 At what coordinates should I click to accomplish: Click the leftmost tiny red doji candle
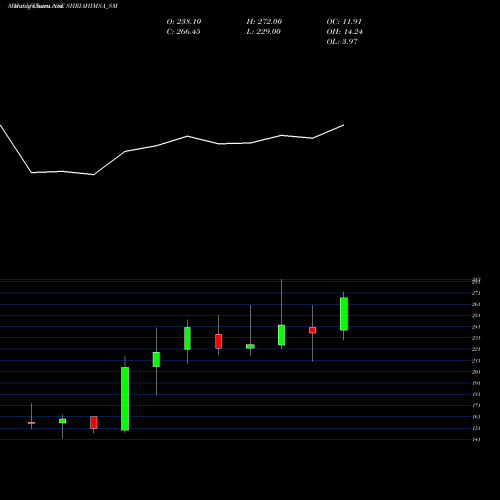(x=31, y=423)
